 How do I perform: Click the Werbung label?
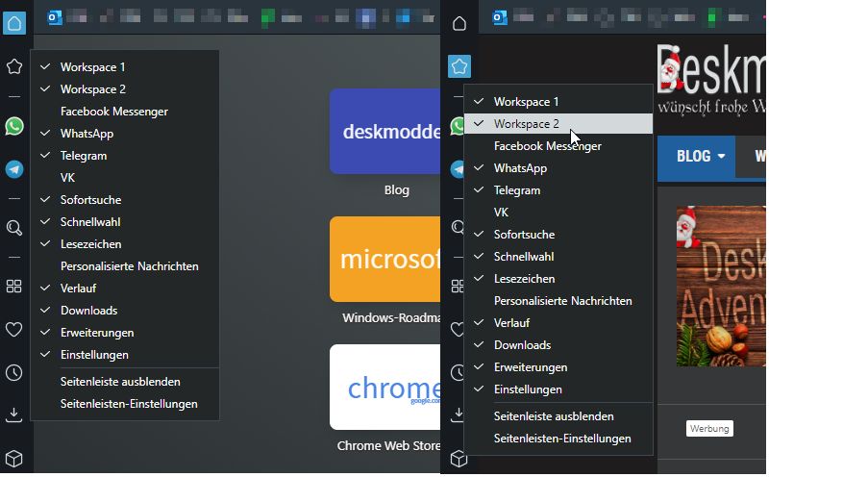pos(709,429)
